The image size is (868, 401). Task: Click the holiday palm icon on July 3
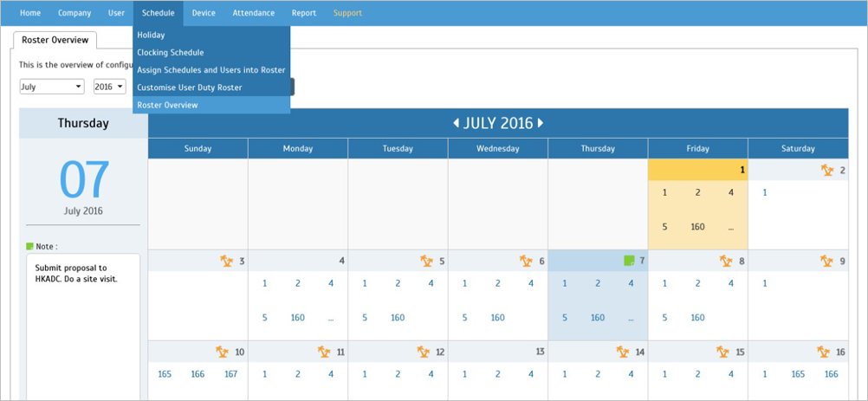[x=227, y=261]
